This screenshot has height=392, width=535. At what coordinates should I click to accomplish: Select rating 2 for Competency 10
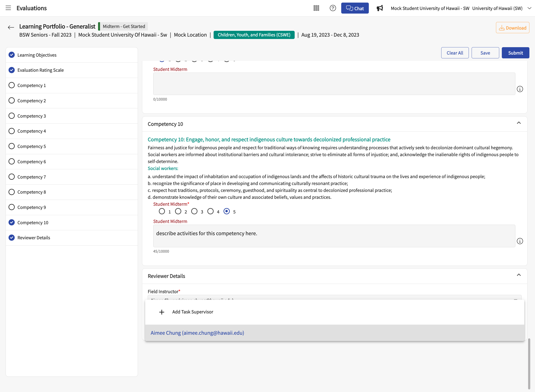tap(178, 211)
